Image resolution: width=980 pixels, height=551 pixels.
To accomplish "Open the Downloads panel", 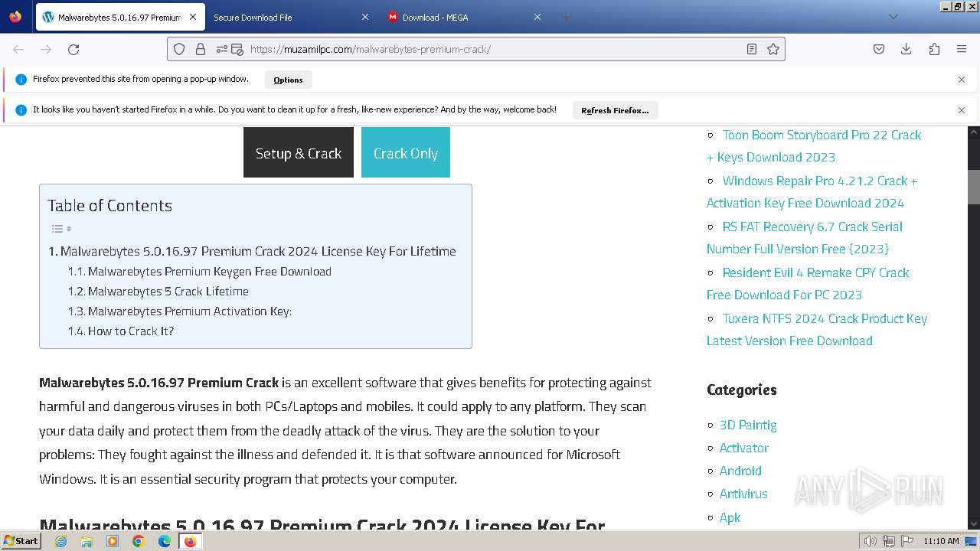I will [x=906, y=49].
